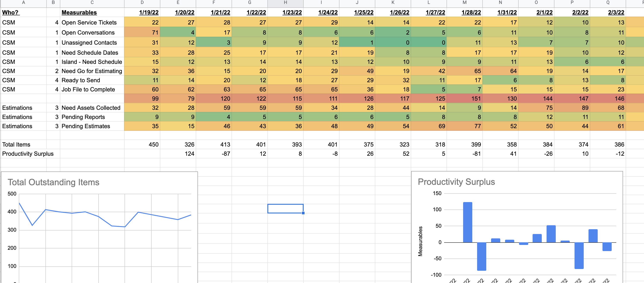644x283 pixels.
Task: Click the blue line in Total Outstanding Items chart
Action: pyautogui.click(x=105, y=215)
